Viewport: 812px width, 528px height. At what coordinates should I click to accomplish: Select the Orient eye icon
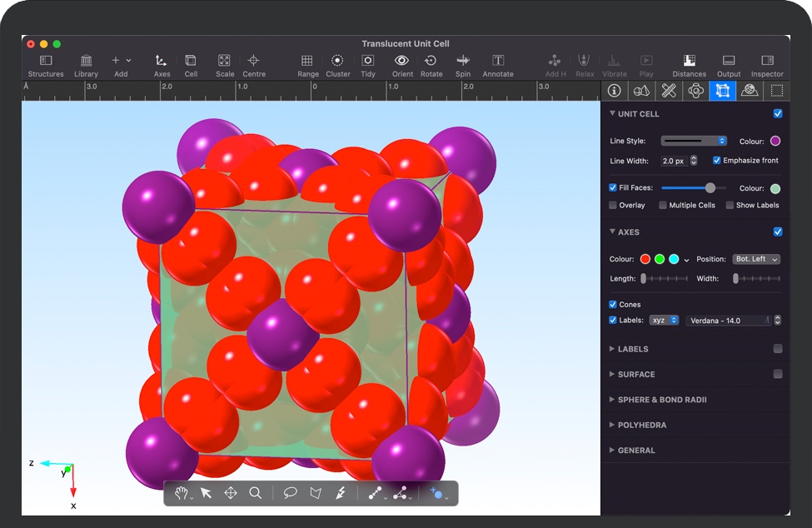[402, 61]
